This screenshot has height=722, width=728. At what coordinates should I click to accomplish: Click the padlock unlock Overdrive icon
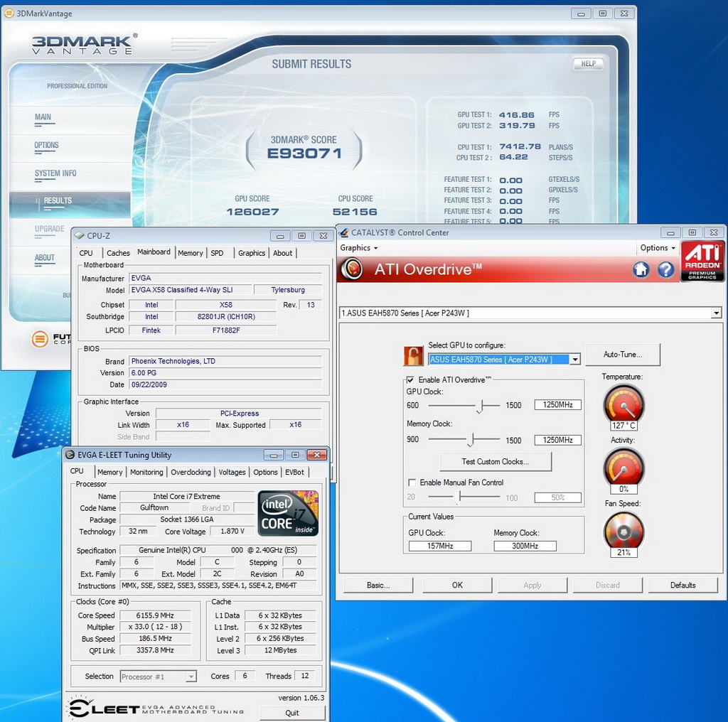pos(413,355)
